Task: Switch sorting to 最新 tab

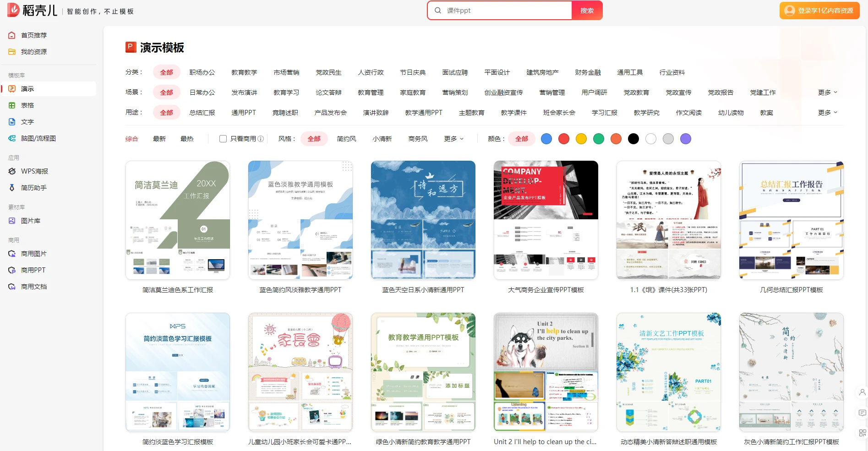Action: 159,139
